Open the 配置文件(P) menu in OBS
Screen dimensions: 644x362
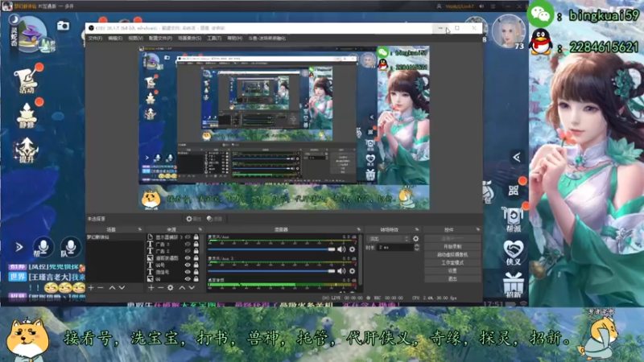160,38
